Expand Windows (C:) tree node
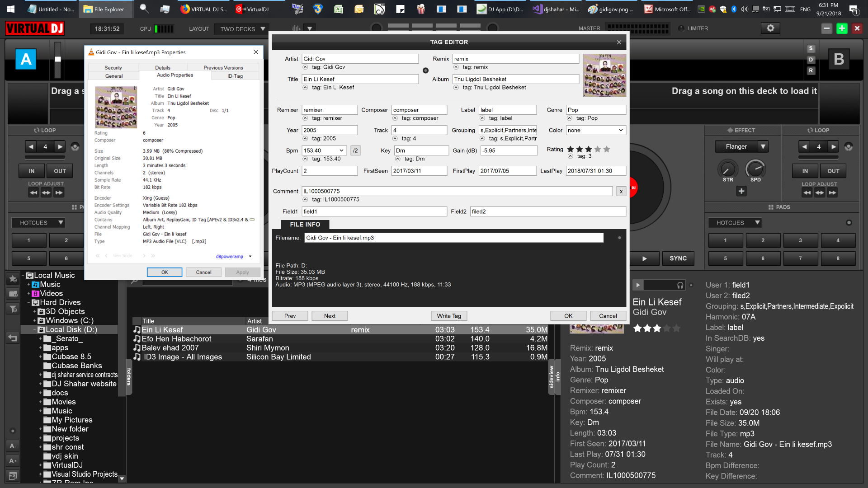Screen dimensions: 868x488 click(35, 321)
